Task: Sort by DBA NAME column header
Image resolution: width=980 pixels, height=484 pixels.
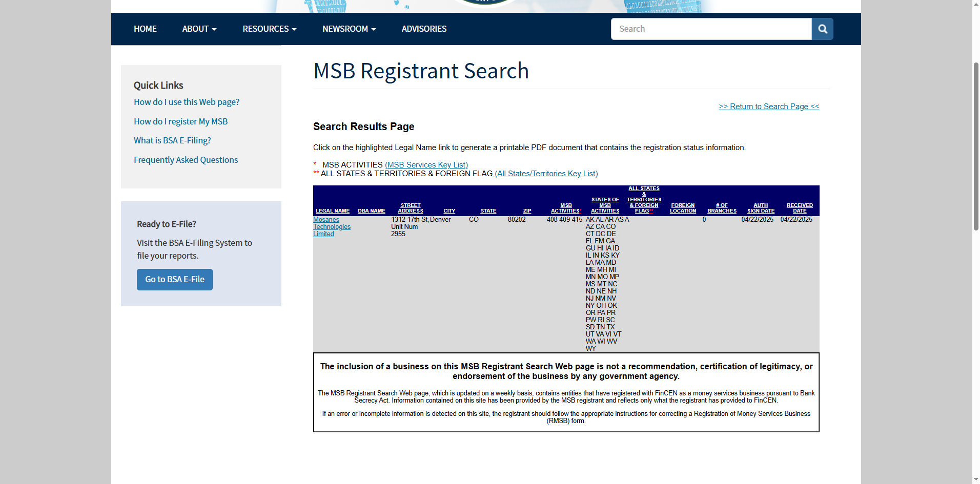Action: pyautogui.click(x=372, y=211)
